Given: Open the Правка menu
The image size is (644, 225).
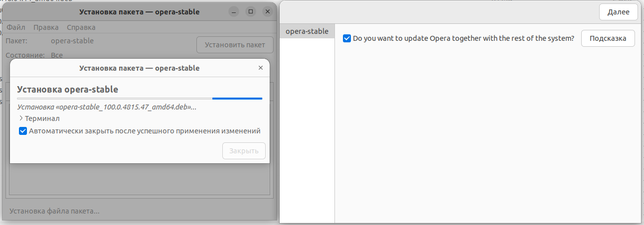Looking at the screenshot, I should (x=46, y=27).
